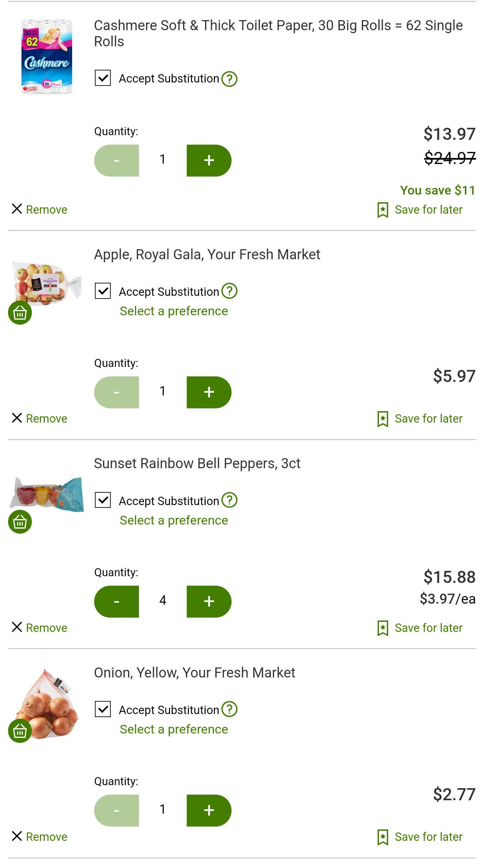Click the basket icon on Yellow Onion image
The image size is (483, 868).
(x=20, y=731)
